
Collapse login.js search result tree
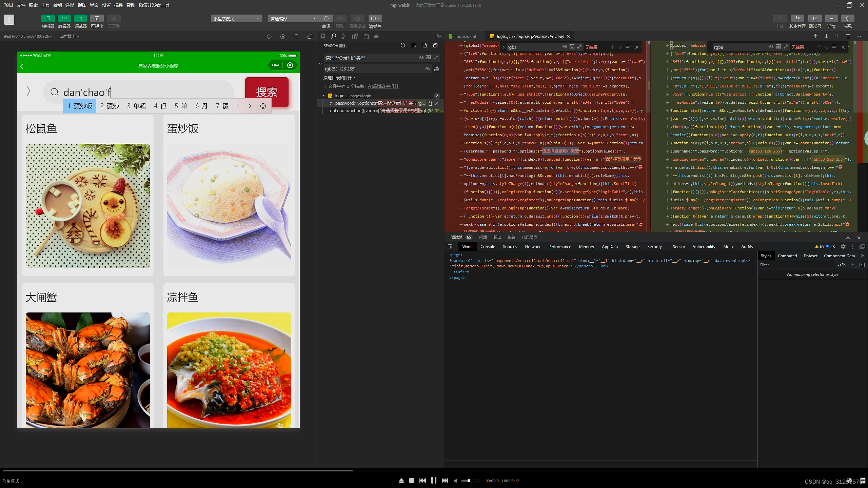tap(323, 96)
